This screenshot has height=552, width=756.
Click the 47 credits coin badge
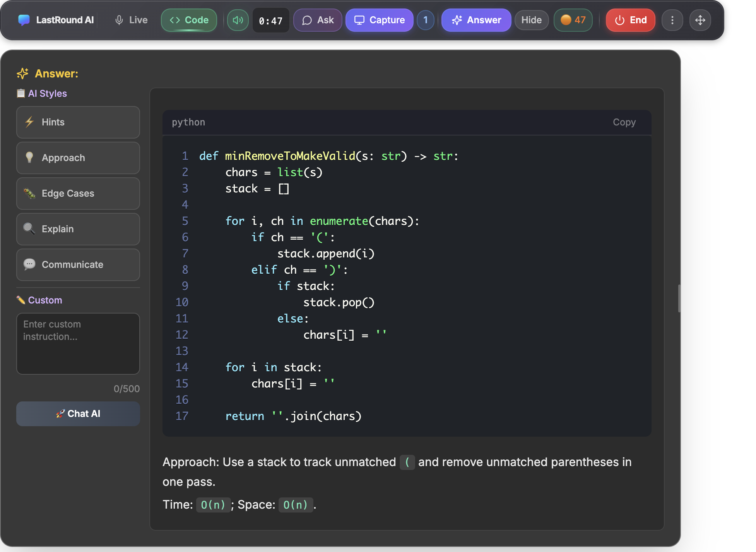tap(573, 20)
